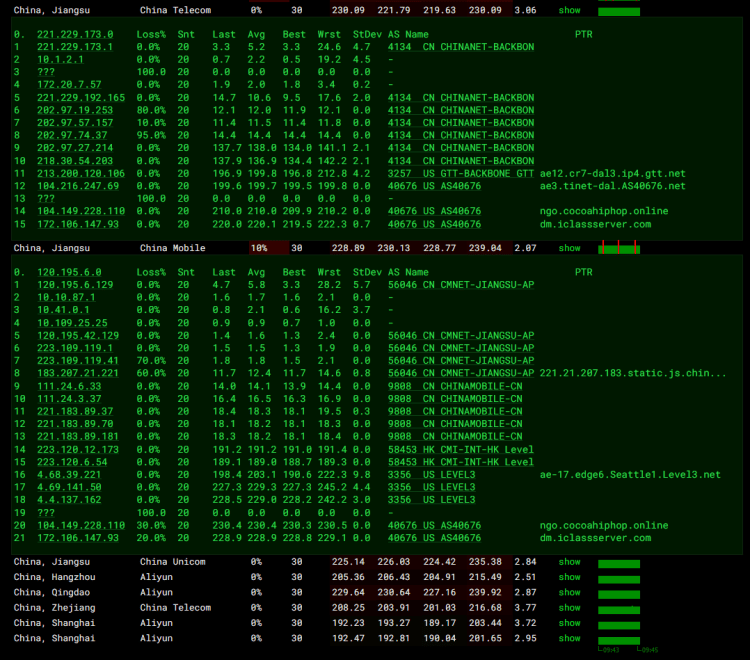Image resolution: width=750 pixels, height=660 pixels.
Task: Show traceroute for Zhejiang China Telecom
Action: tap(569, 607)
